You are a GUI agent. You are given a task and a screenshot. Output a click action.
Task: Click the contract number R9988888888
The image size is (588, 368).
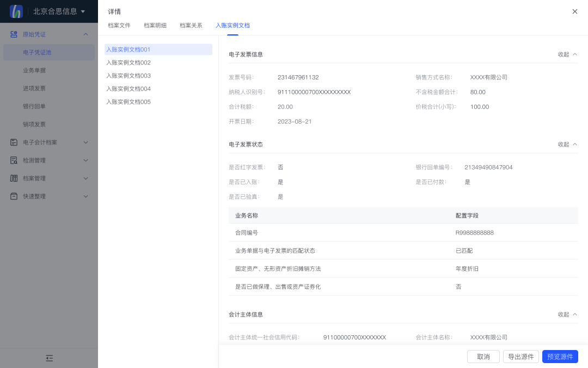(474, 233)
